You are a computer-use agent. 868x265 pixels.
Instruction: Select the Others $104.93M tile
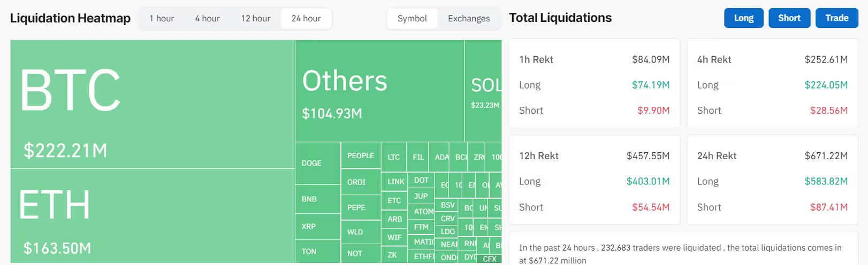coord(379,91)
